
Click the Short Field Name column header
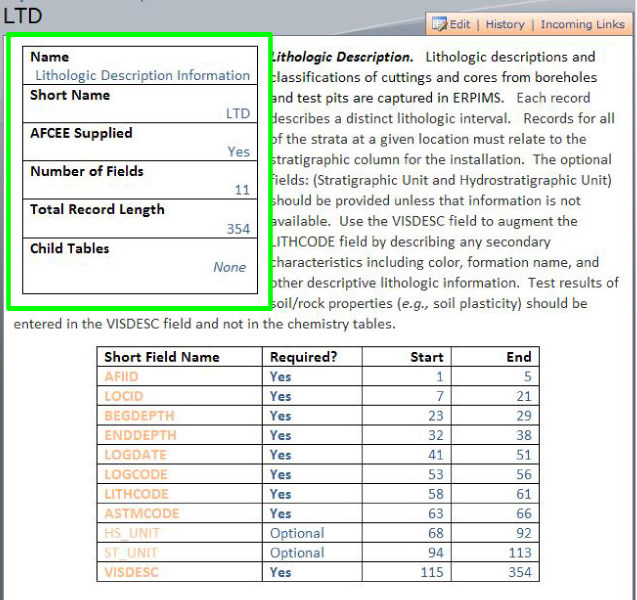(x=162, y=357)
